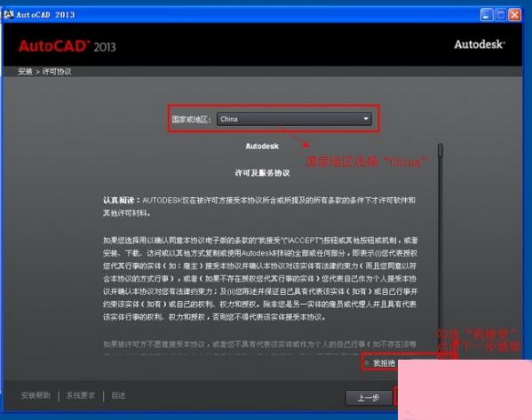The height and width of the screenshot is (420, 532).
Task: Click the license agreement scrollbar thumb
Action: point(441,150)
